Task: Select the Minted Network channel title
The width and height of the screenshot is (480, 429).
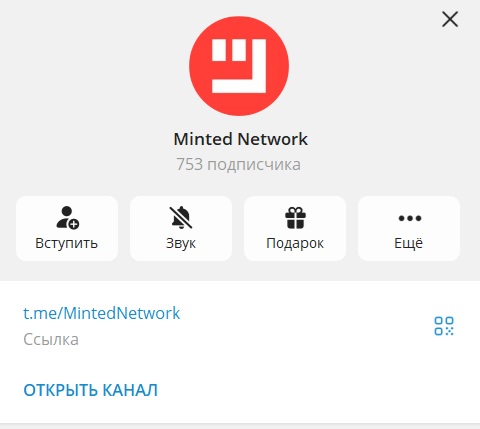Action: (240, 139)
